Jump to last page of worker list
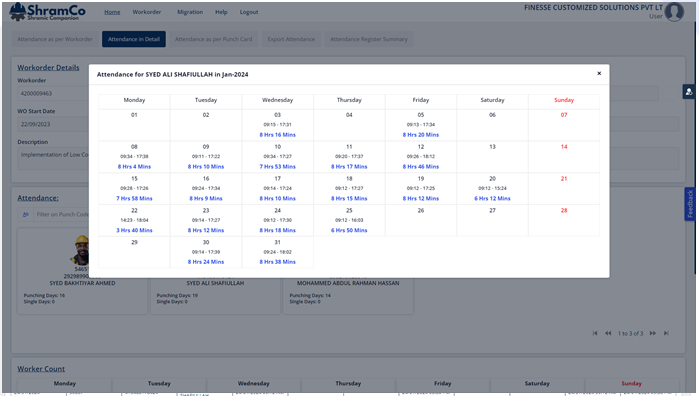This screenshot has height=396, width=699. click(666, 333)
